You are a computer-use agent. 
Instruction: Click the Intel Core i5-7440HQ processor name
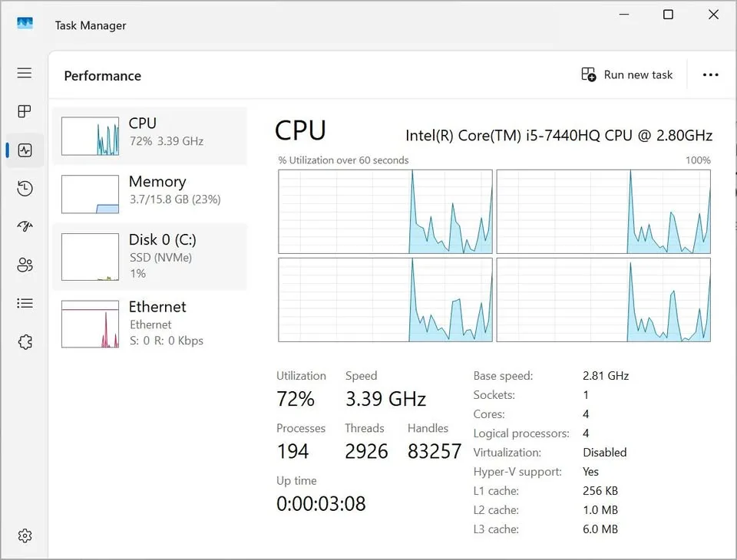(x=558, y=135)
